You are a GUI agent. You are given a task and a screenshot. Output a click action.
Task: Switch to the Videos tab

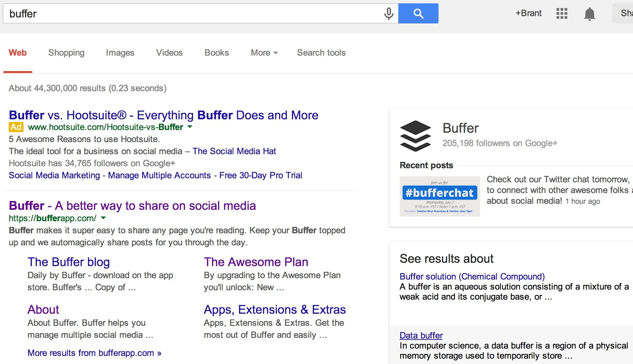click(x=169, y=53)
